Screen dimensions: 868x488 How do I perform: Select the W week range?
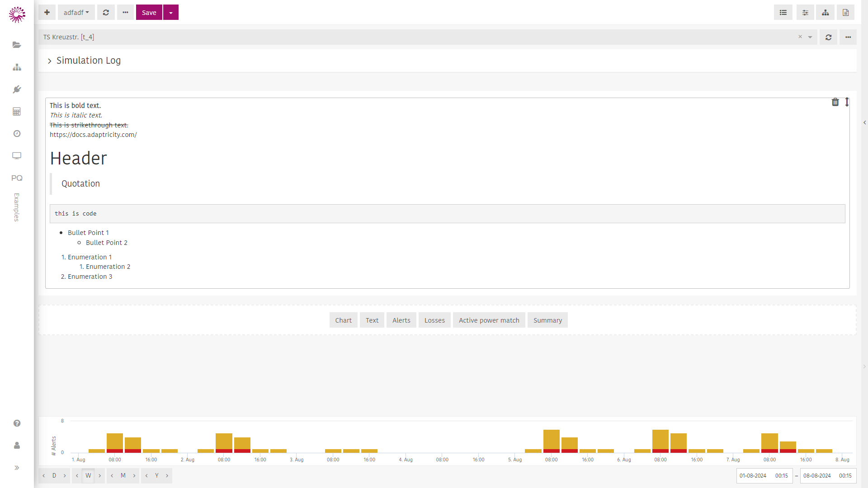click(88, 476)
